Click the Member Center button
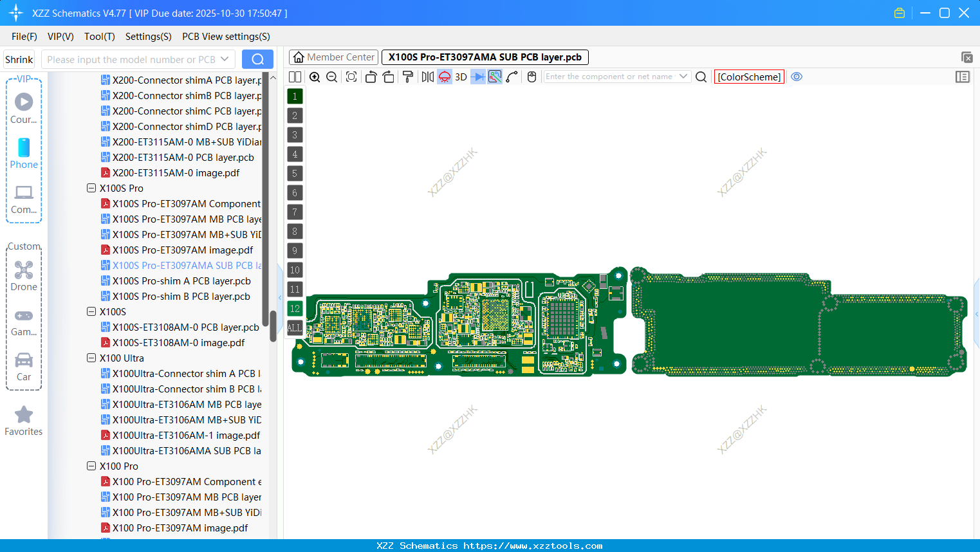980x552 pixels. tap(333, 57)
